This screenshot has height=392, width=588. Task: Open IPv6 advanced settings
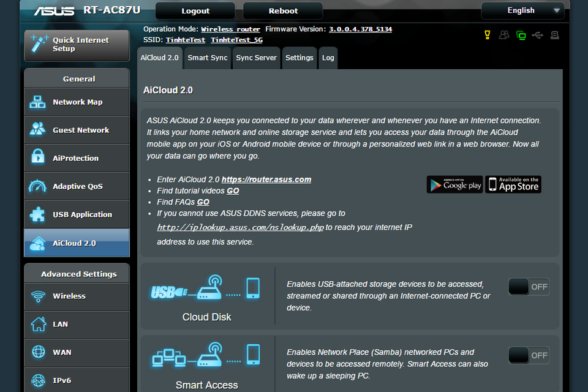coord(77,380)
